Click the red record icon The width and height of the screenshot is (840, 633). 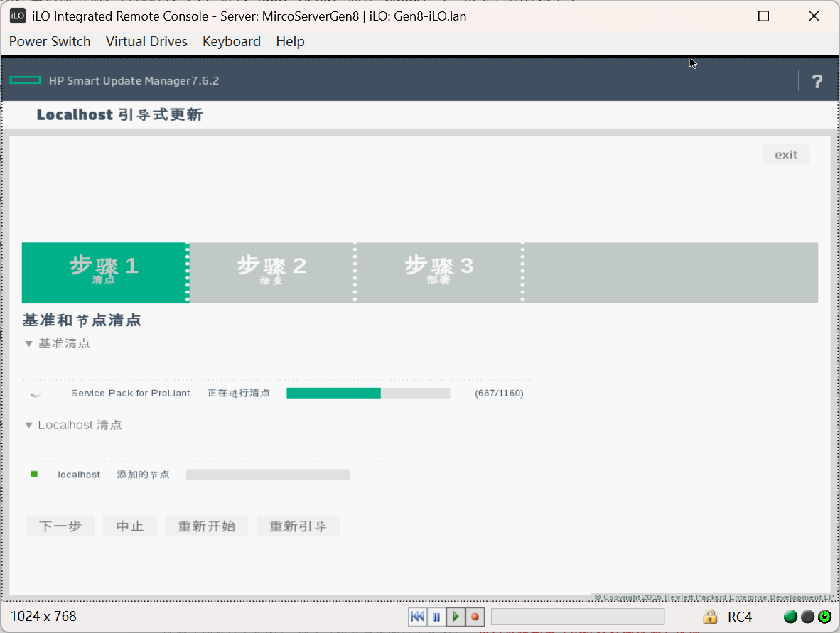pos(475,617)
